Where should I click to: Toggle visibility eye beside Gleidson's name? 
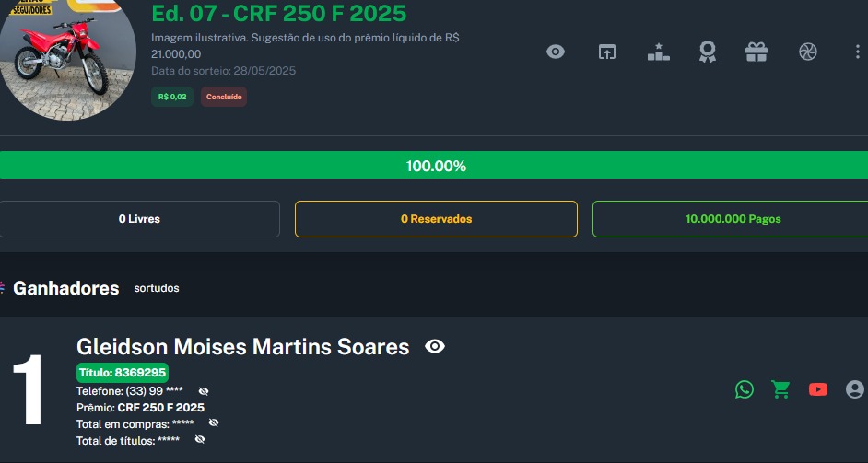point(435,346)
